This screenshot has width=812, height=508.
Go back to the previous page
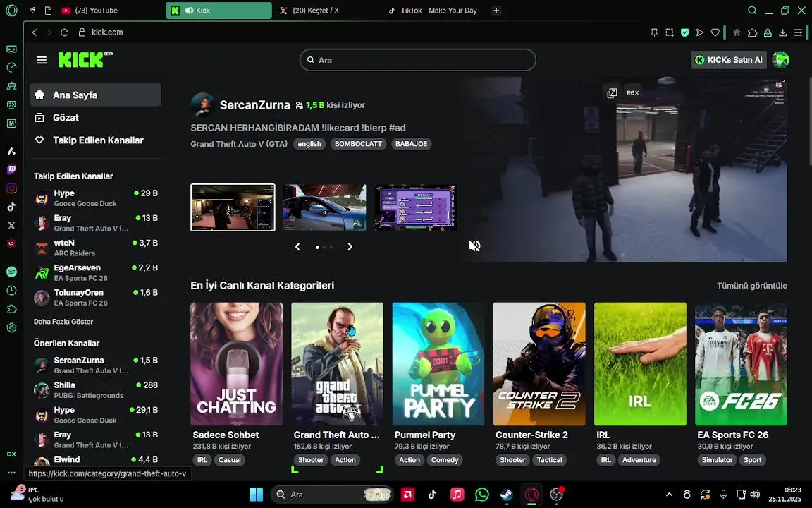click(34, 32)
